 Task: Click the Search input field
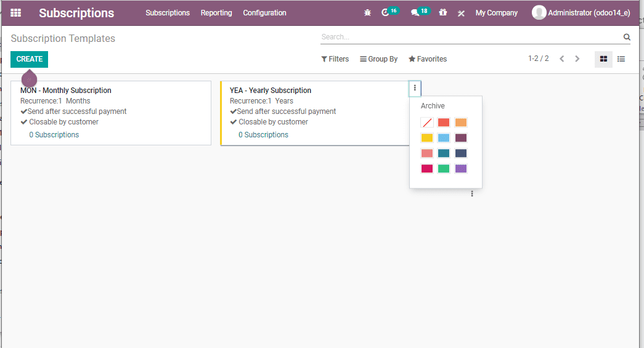pyautogui.click(x=470, y=37)
